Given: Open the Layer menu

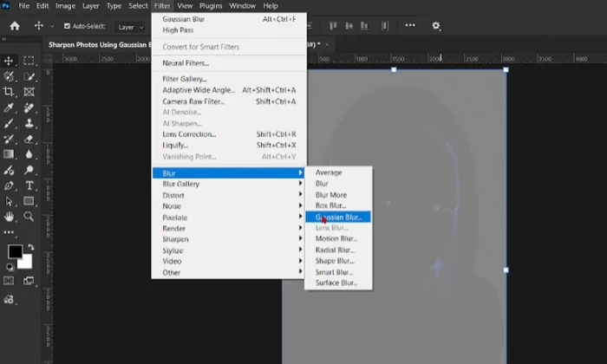Looking at the screenshot, I should tap(90, 6).
